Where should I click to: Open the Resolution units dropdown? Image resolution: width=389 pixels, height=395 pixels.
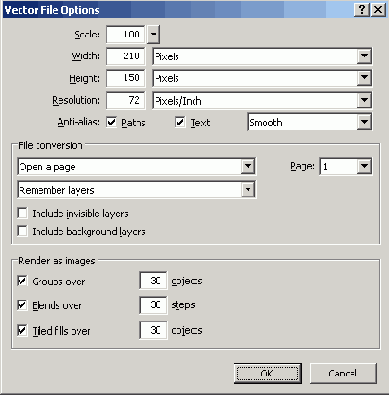364,100
